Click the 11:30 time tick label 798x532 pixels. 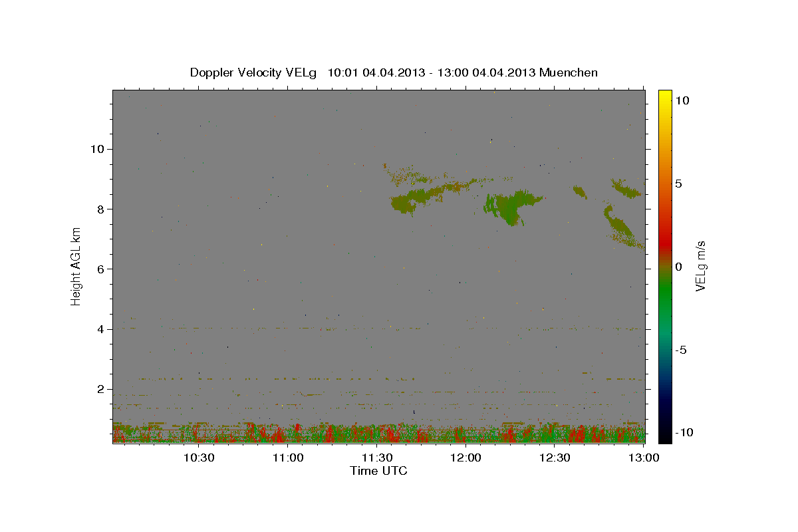(x=377, y=458)
